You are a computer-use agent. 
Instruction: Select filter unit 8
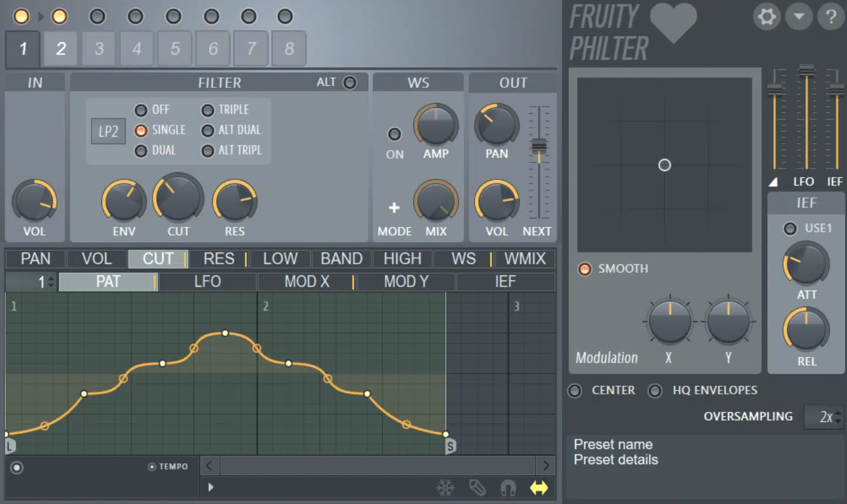click(289, 49)
